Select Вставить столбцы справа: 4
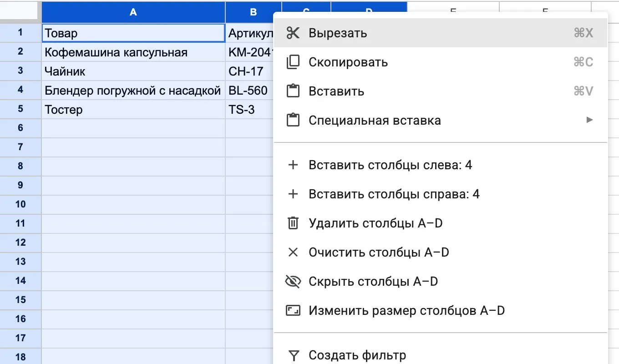619x364 pixels. [441, 194]
